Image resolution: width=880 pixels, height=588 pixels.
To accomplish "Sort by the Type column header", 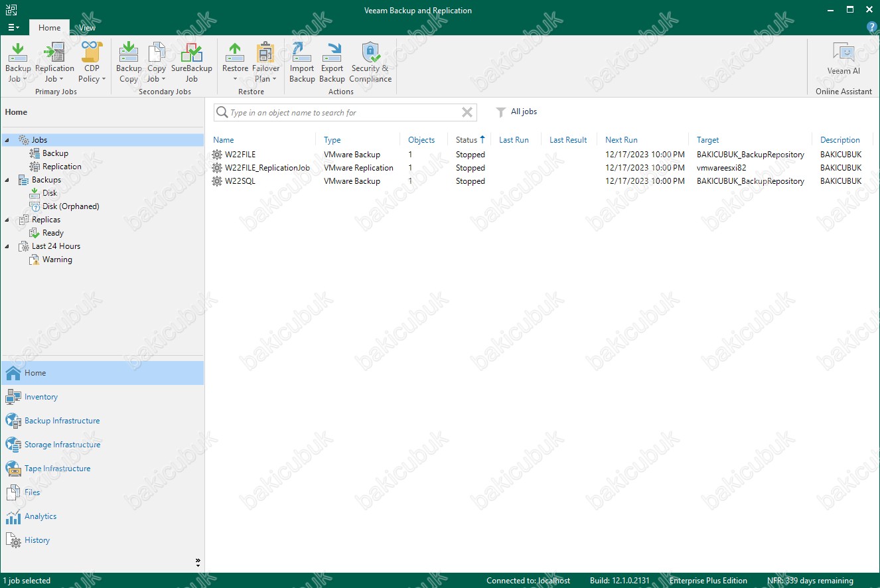I will [332, 140].
